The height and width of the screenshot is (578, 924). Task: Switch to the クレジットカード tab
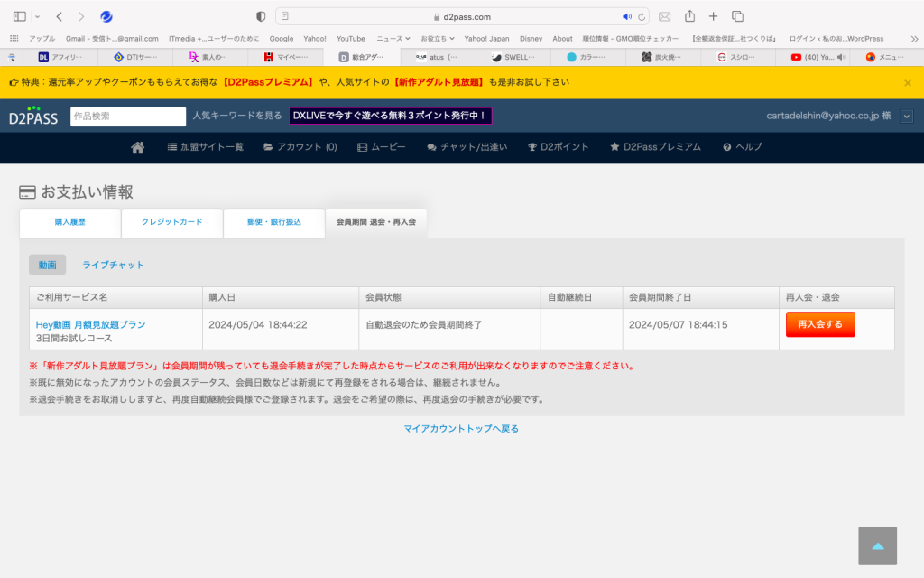(x=171, y=222)
